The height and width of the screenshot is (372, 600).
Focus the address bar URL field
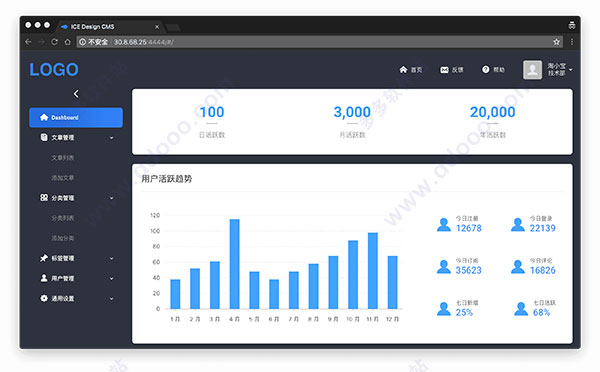(x=320, y=42)
